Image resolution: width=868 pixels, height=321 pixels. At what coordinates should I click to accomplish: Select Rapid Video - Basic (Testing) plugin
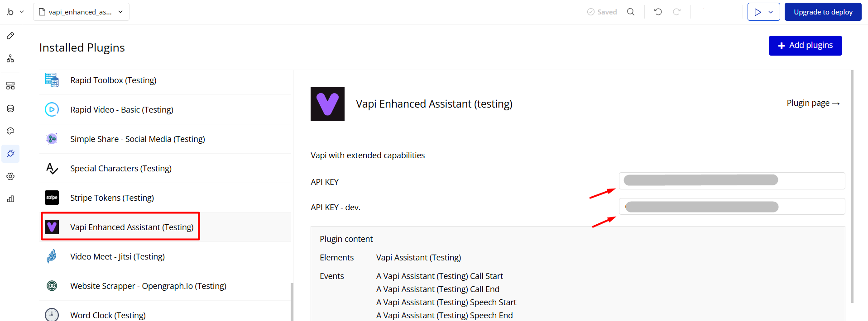pyautogui.click(x=121, y=110)
